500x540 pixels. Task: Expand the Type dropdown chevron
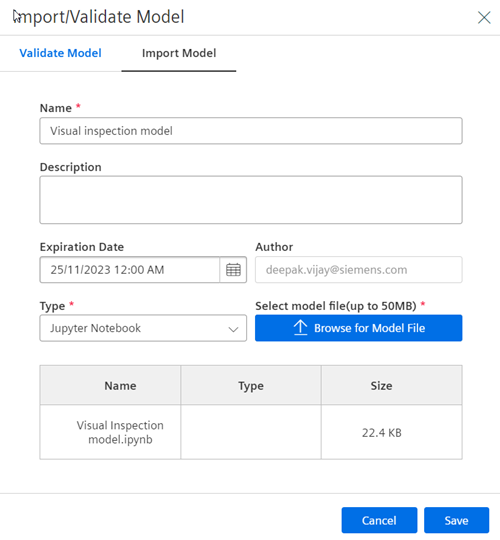click(233, 329)
